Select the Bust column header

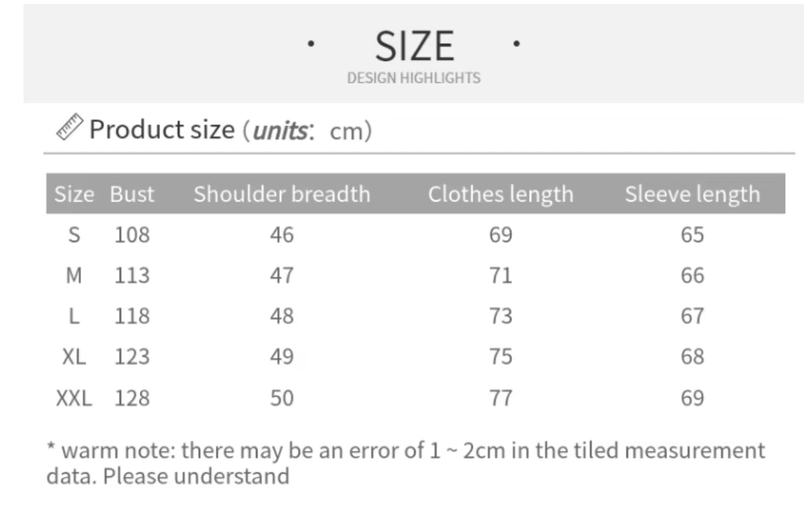[132, 194]
